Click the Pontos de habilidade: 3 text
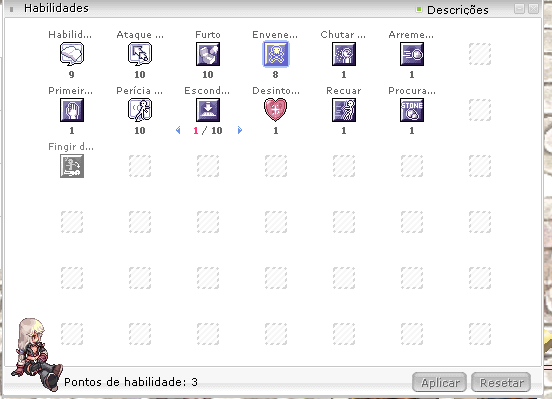The image size is (552, 399). (131, 382)
